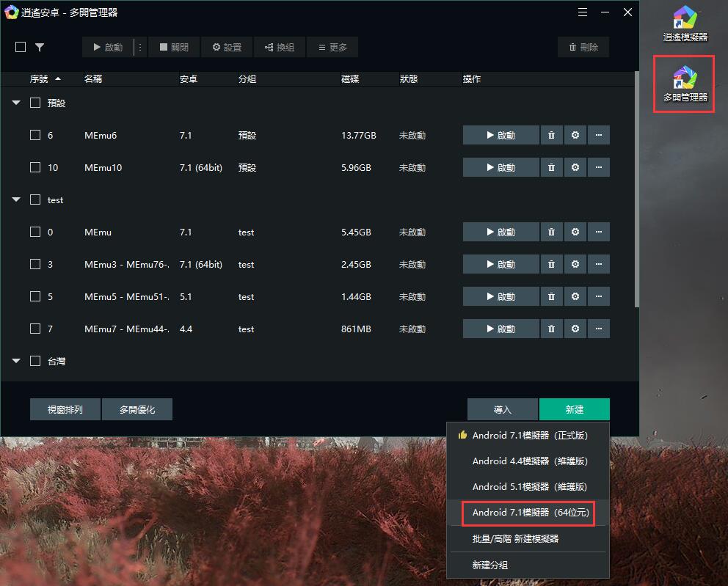This screenshot has height=586, width=728.
Task: Open the hamburger menu in title bar
Action: click(583, 12)
